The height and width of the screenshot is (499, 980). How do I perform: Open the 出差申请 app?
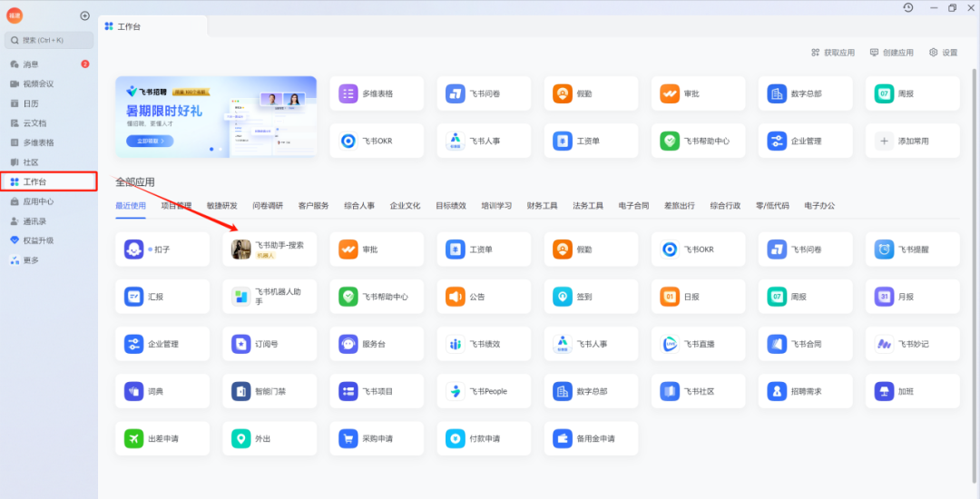pyautogui.click(x=135, y=439)
